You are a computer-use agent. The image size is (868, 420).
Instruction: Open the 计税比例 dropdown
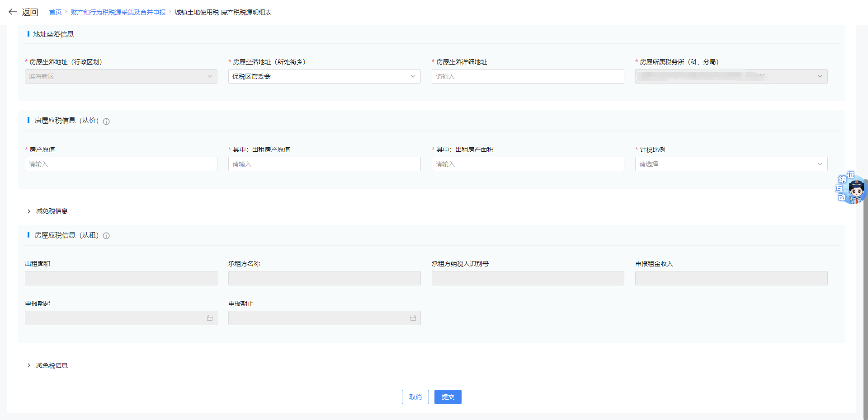pyautogui.click(x=731, y=164)
